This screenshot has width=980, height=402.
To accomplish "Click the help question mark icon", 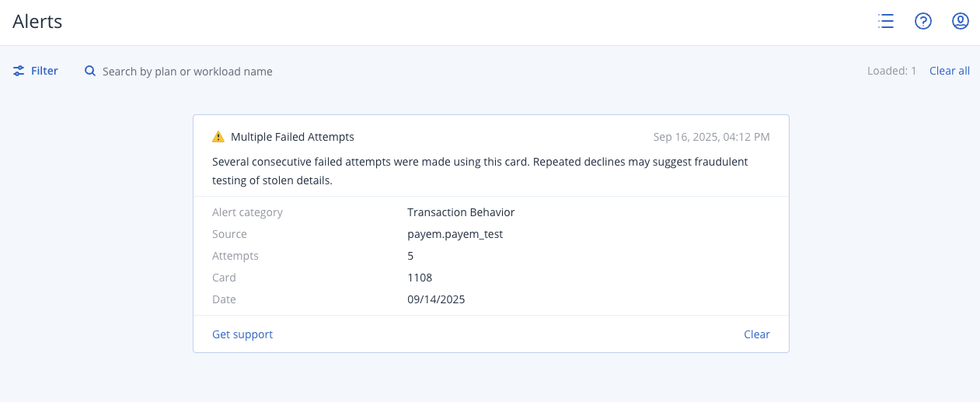I will [x=922, y=22].
